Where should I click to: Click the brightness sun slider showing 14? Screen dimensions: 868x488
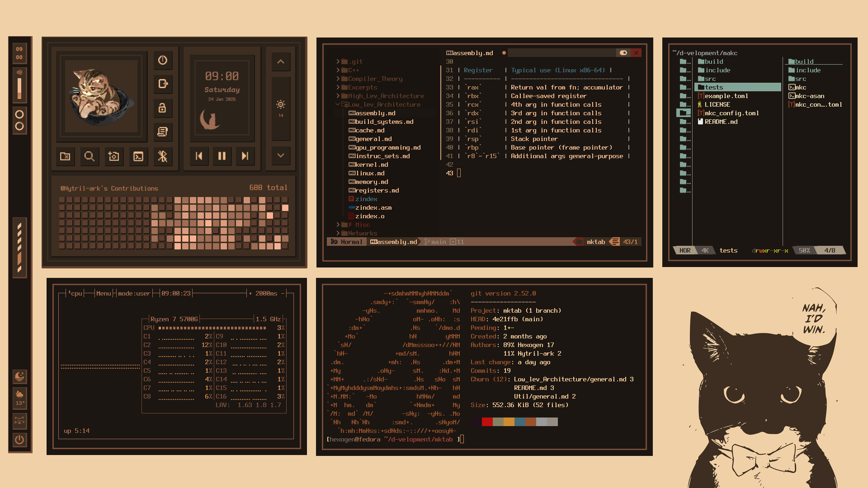coord(281,108)
